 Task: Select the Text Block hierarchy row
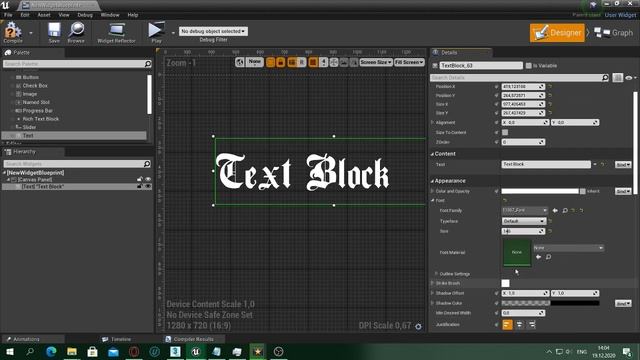77,187
